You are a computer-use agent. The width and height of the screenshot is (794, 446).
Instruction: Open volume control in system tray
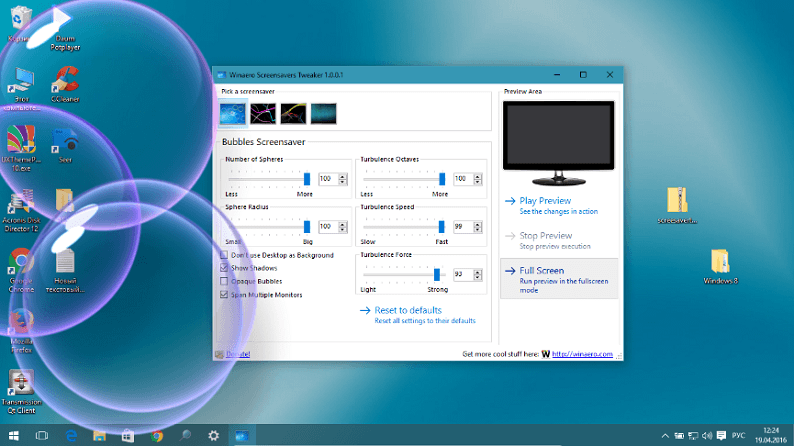pyautogui.click(x=707, y=436)
